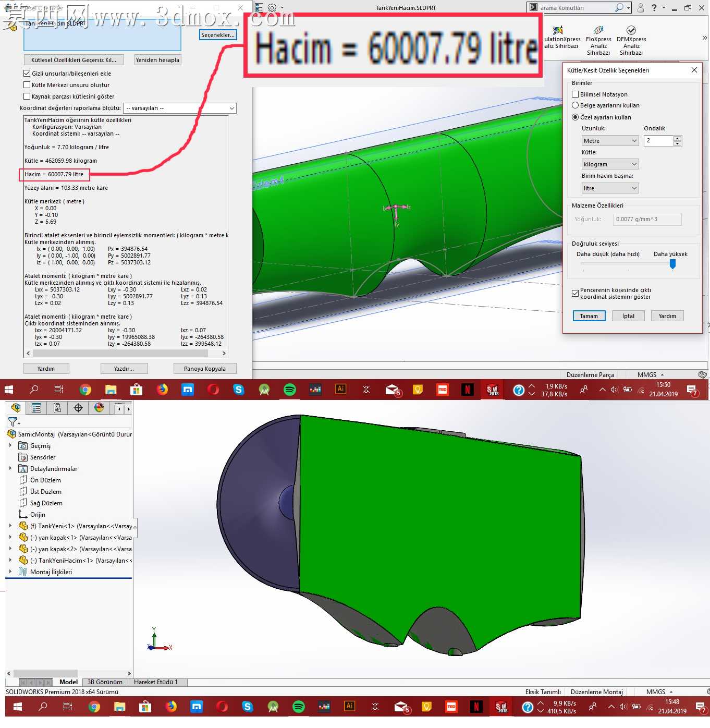Viewport: 710px width, 728px height.
Task: Select Ön Düzlem in the tree
Action: tap(45, 480)
